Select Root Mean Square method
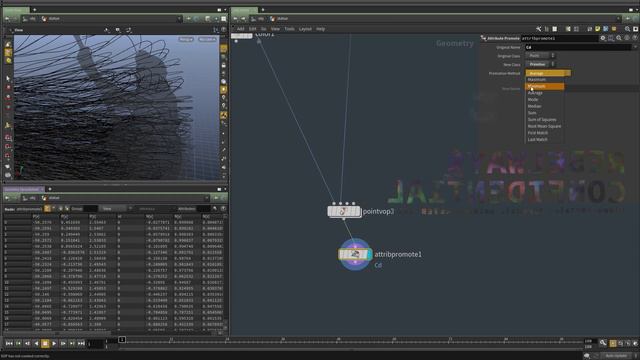This screenshot has width=640, height=360. coord(544,126)
